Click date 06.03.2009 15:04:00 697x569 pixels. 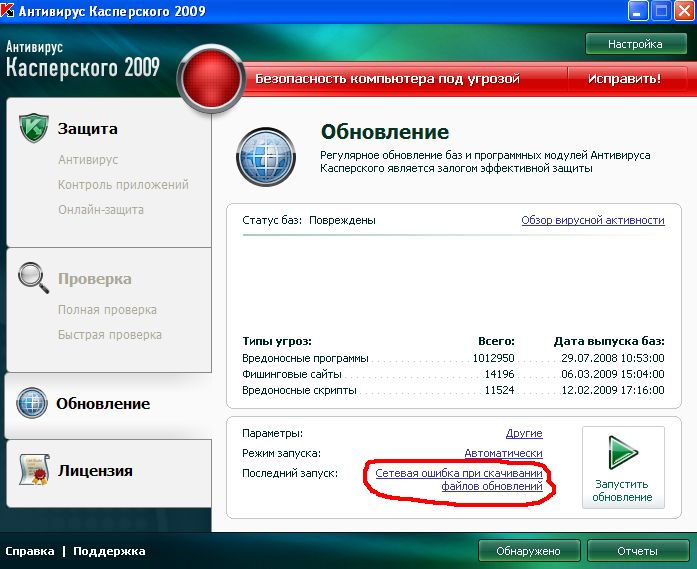pos(613,374)
